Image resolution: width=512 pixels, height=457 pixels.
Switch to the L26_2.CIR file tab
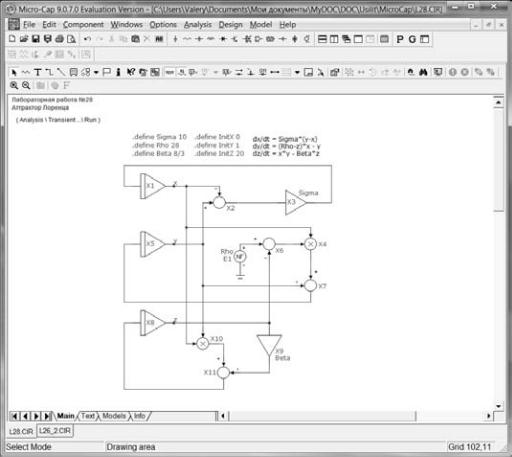[55, 431]
